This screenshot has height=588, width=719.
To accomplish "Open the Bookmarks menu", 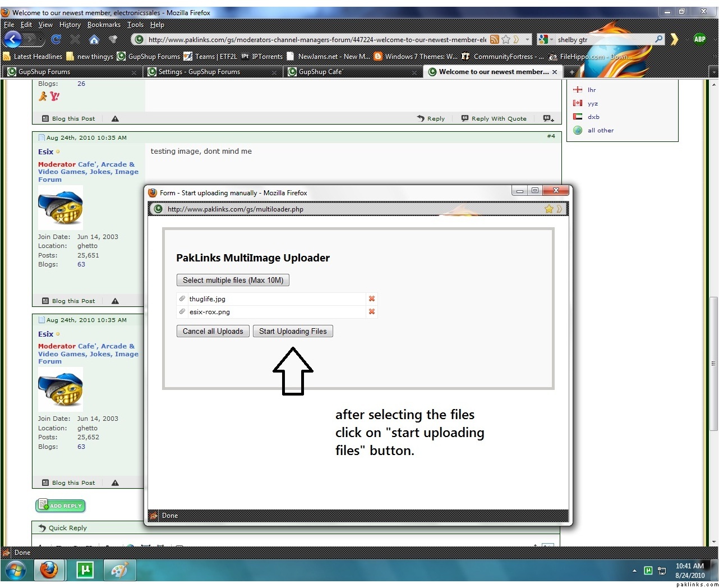I will point(104,25).
